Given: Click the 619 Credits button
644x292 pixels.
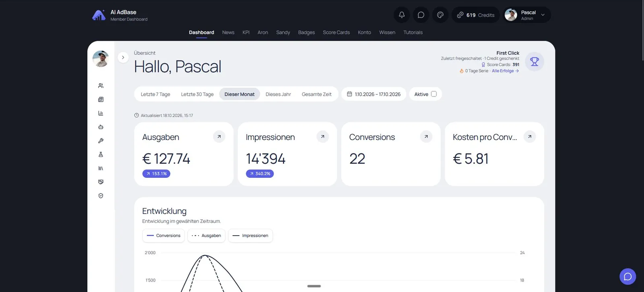Looking at the screenshot, I should coord(475,15).
